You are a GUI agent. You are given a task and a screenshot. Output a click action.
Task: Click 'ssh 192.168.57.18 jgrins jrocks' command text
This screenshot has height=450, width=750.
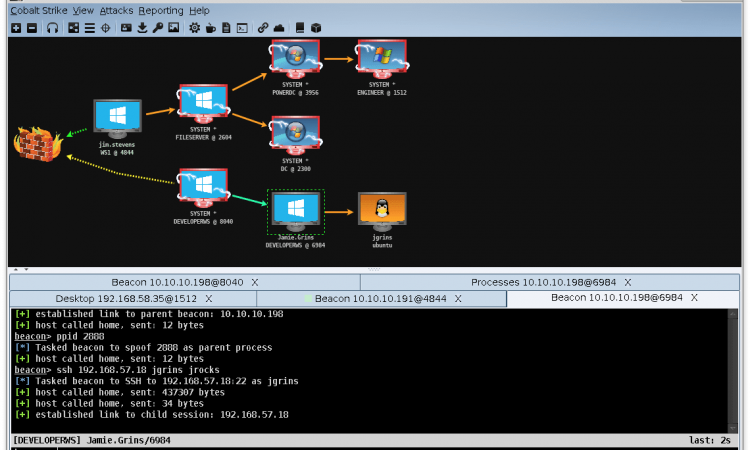click(x=138, y=370)
